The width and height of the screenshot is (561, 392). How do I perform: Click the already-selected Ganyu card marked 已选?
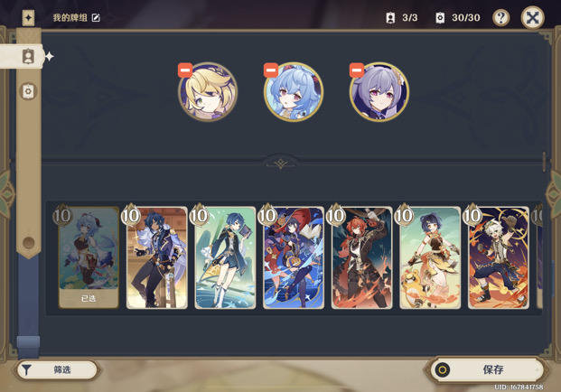click(x=89, y=257)
